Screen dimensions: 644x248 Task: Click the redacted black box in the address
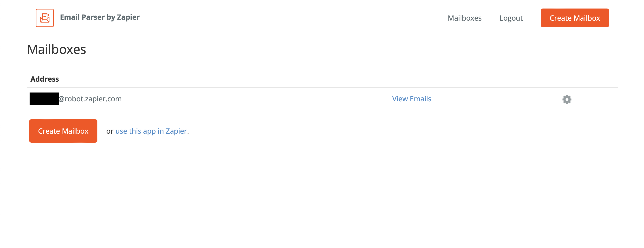(x=44, y=99)
